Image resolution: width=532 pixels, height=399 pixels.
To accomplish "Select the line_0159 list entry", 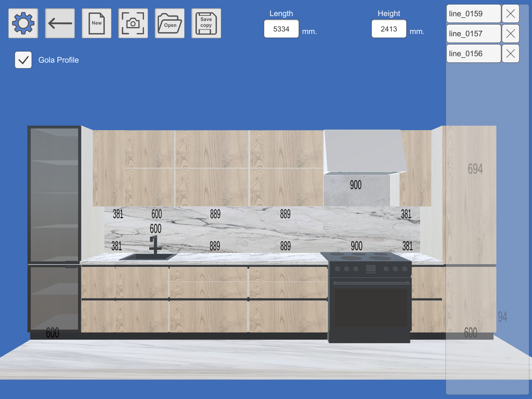I will tap(473, 14).
